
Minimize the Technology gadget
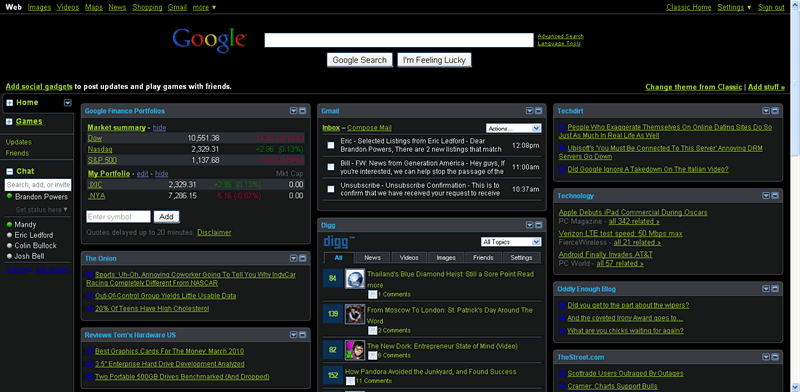(x=775, y=195)
